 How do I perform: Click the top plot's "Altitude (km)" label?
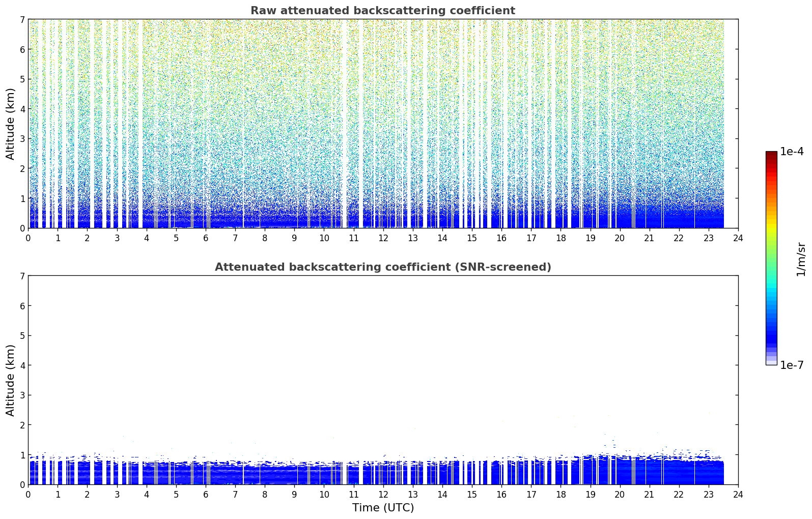click(11, 124)
